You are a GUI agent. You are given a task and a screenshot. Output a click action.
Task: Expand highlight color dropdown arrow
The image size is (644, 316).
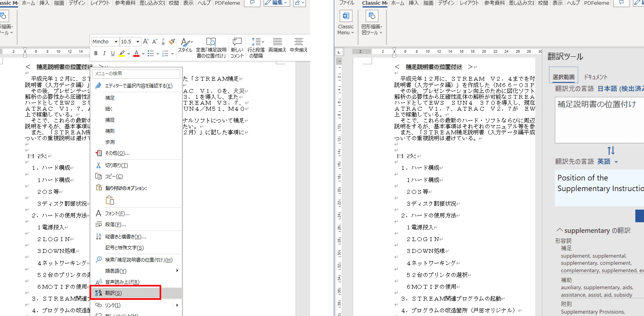128,54
